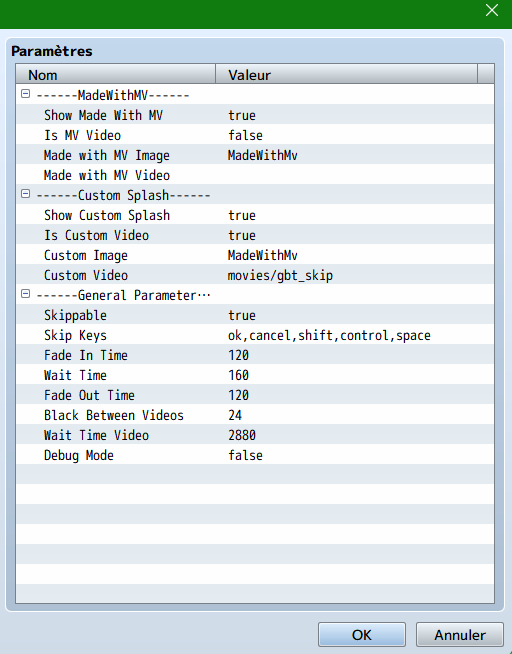Select the Skippable parameter

pos(255,315)
